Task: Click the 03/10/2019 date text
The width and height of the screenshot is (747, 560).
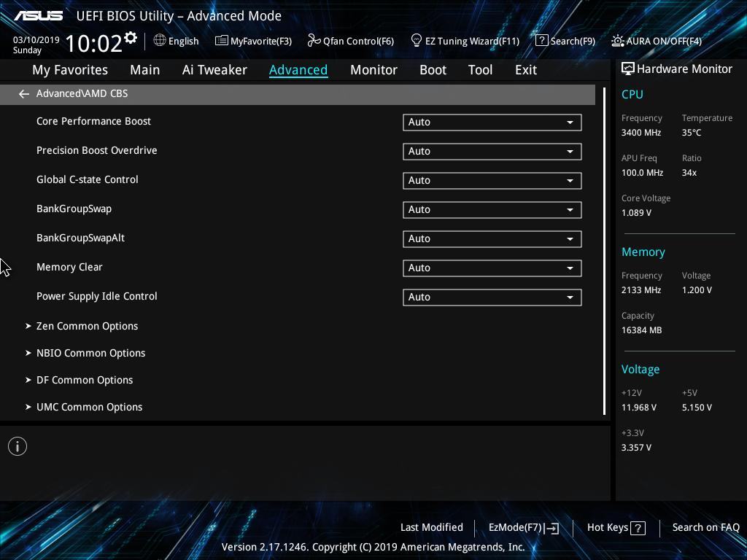Action: click(x=36, y=40)
